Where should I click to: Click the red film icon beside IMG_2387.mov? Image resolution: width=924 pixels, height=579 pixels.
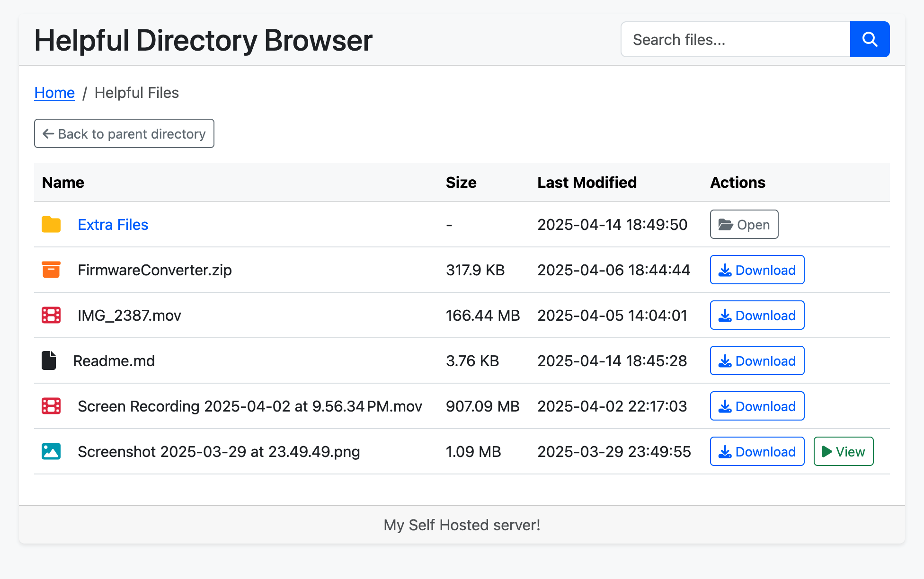[51, 315]
